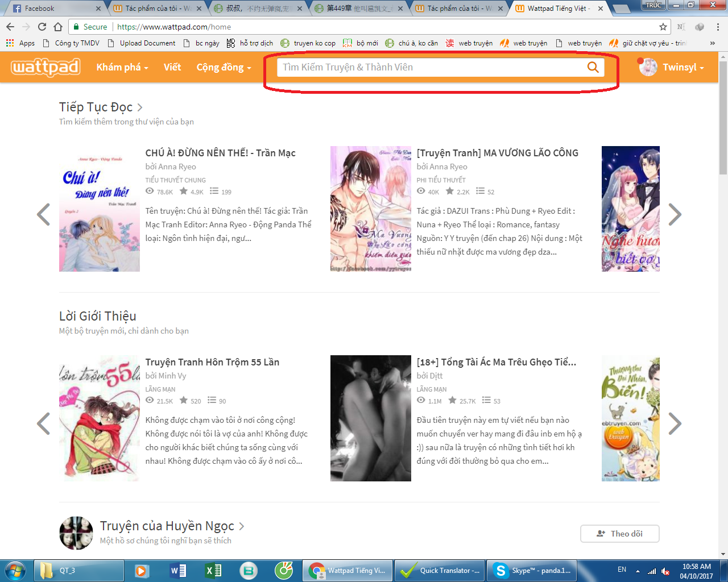This screenshot has width=728, height=582.
Task: Expand the Twinsyl account menu
Action: coord(683,67)
